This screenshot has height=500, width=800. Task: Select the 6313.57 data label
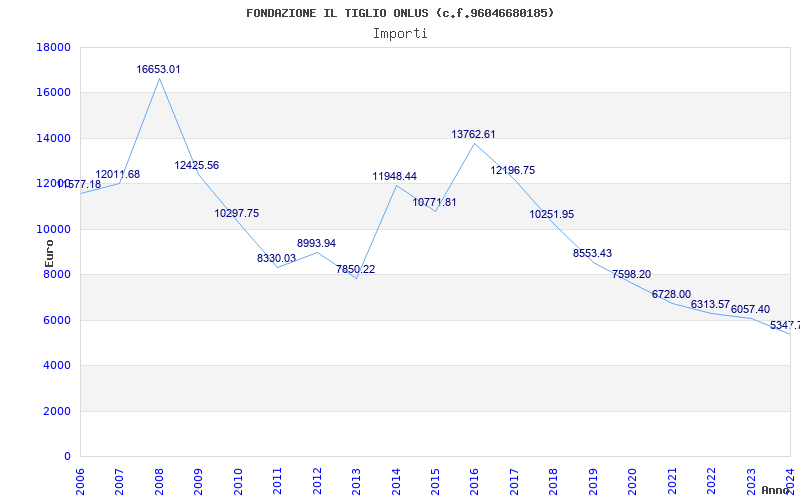click(710, 305)
